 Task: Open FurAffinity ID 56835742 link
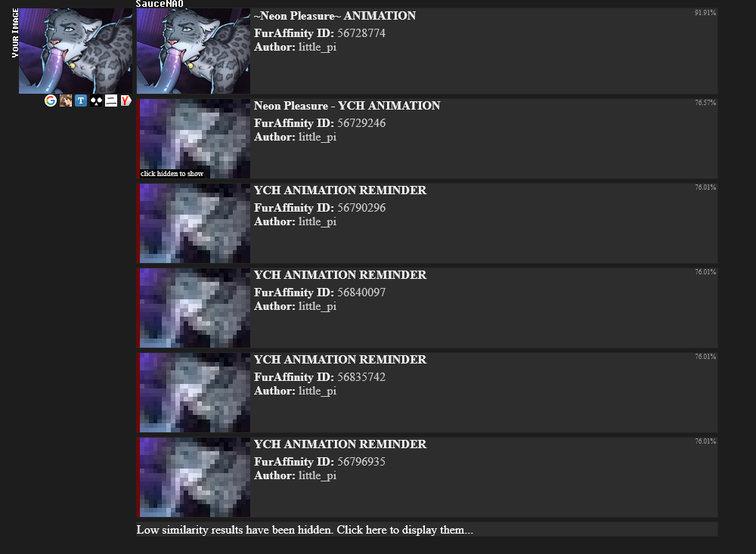(361, 377)
